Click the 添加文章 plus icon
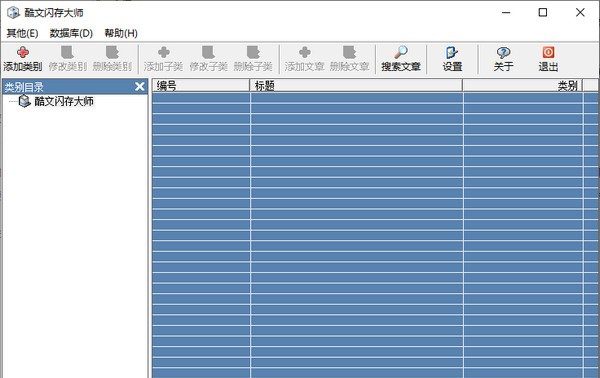The height and width of the screenshot is (378, 600). [305, 52]
